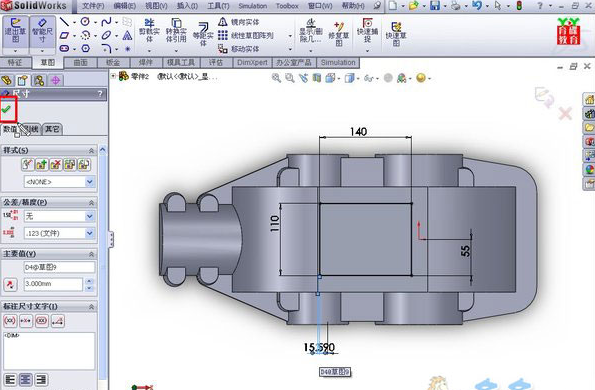Screen dimensions: 595x390
Task: Switch to the 钣金 tab
Action: (x=113, y=63)
